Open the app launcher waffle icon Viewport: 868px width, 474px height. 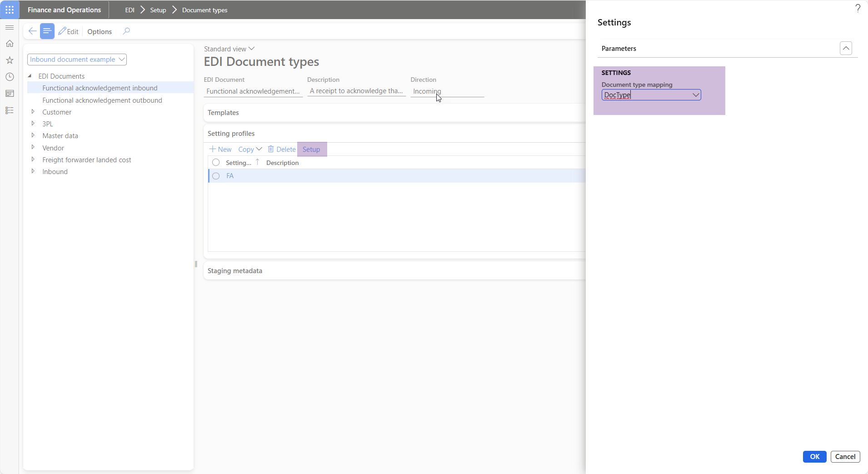[x=10, y=10]
